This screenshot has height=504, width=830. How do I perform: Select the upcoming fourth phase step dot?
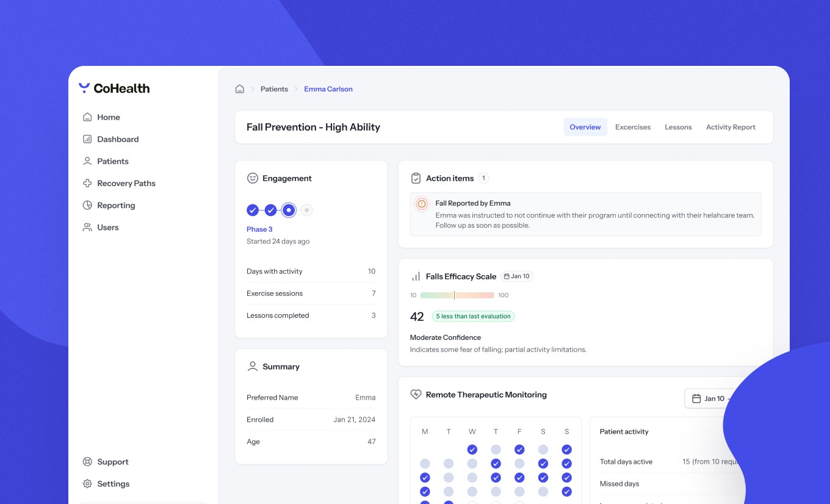[x=307, y=210]
